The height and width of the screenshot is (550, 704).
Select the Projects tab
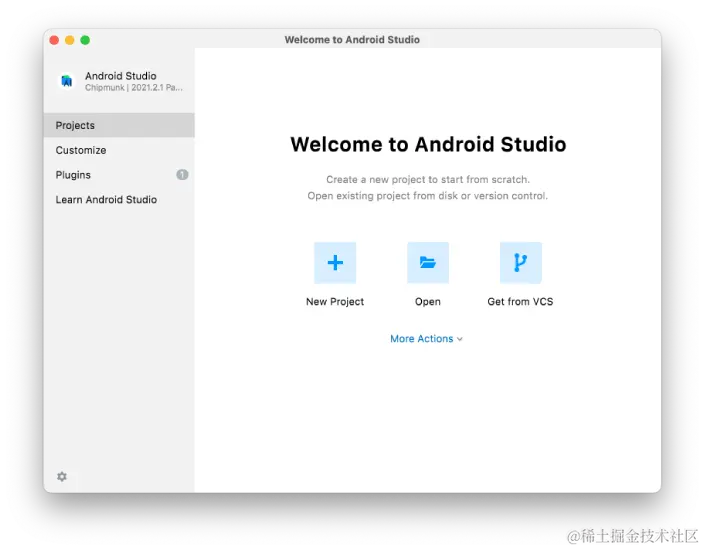point(119,125)
